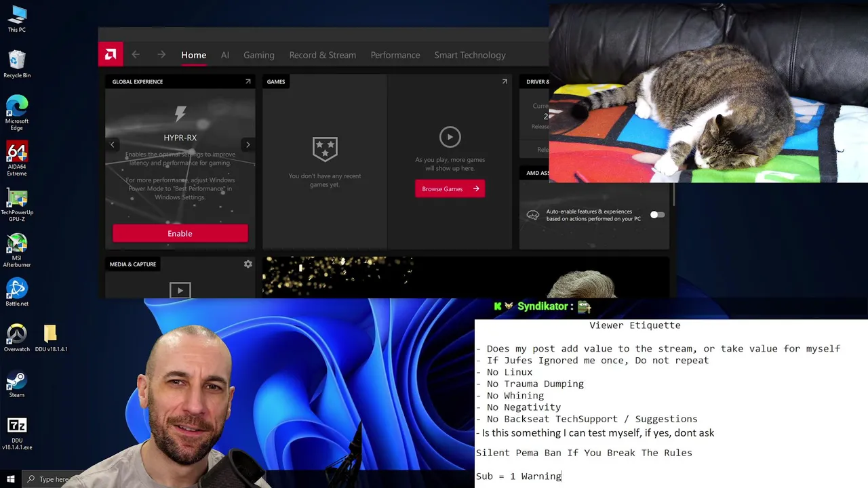Open DDU v18.1.4.1.exe 7z archive
Screen dimensions: 868x488
click(17, 433)
